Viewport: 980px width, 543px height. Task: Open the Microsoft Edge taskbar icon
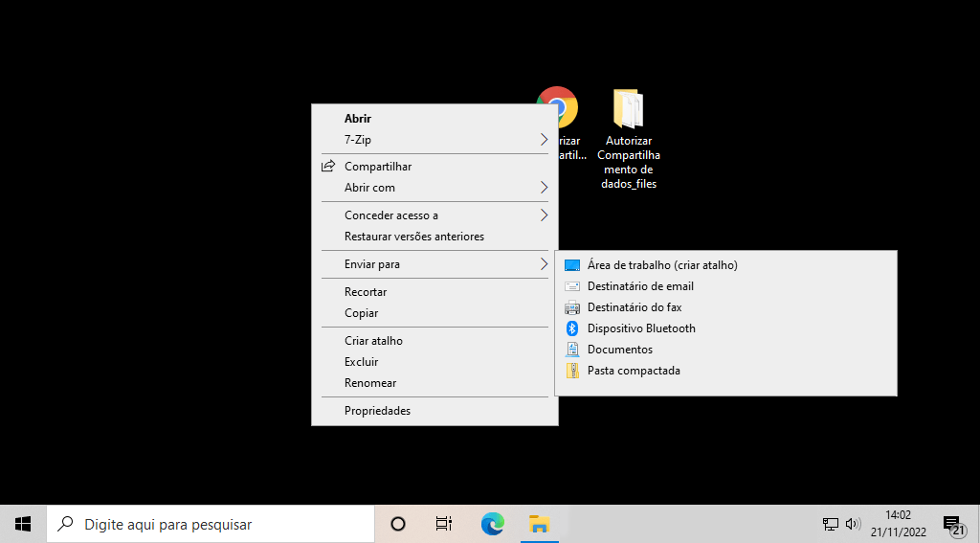[x=492, y=524]
